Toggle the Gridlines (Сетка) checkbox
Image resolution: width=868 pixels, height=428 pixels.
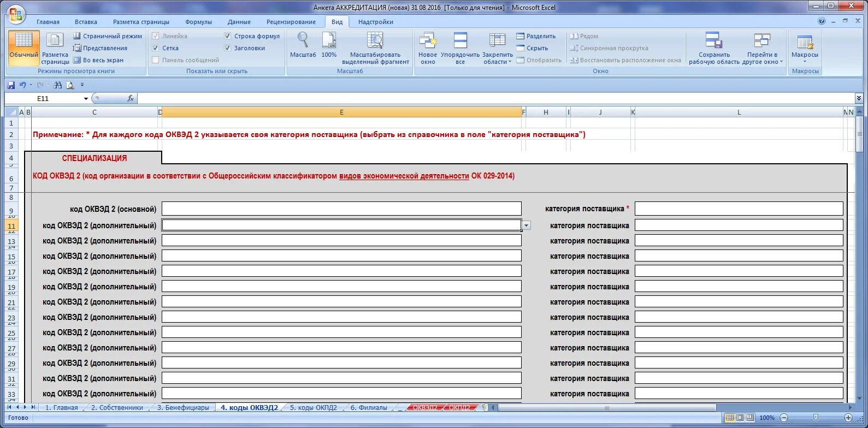(x=156, y=48)
